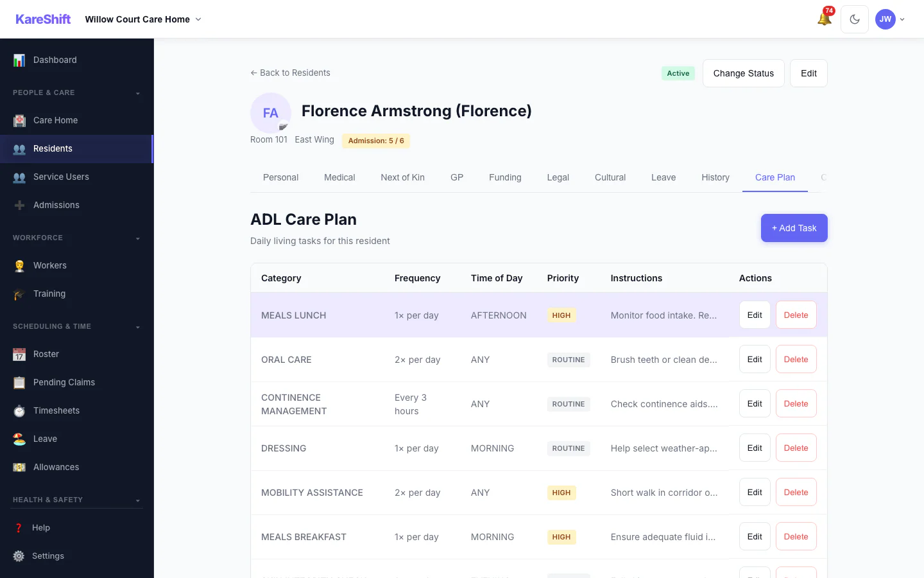The width and height of the screenshot is (924, 578).
Task: Click the KareShift logo
Action: 43,19
